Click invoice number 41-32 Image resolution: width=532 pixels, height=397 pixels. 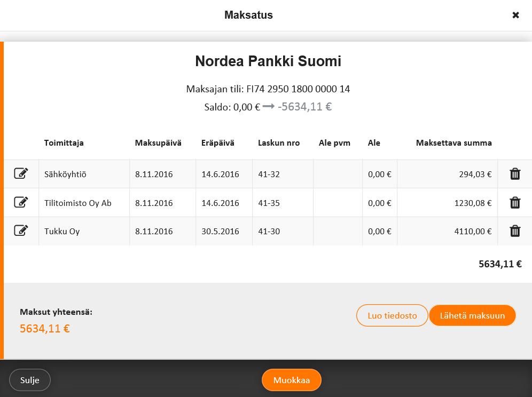(x=269, y=174)
